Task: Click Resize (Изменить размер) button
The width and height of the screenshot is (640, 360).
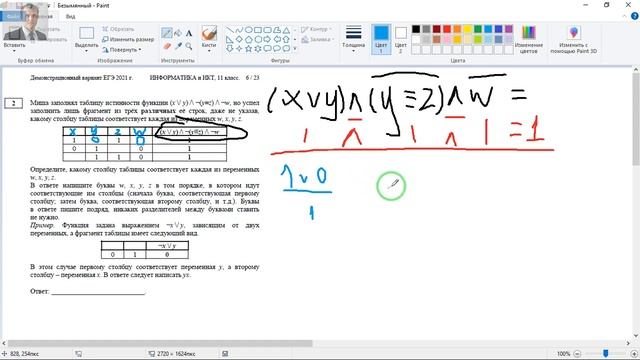Action: coord(128,39)
